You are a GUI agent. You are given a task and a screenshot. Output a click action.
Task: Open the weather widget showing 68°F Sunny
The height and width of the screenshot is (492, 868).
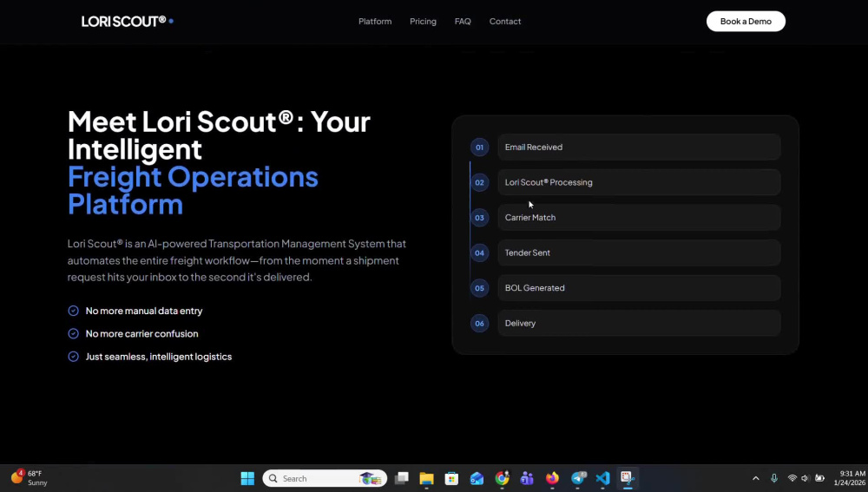(x=30, y=478)
